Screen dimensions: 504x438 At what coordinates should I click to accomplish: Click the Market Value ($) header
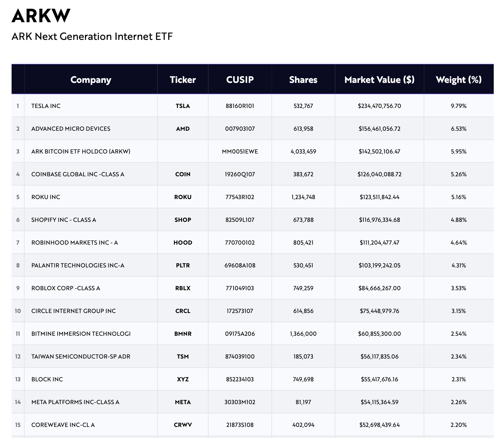pos(379,80)
